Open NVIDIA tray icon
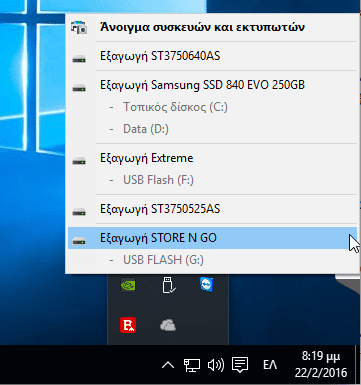361x385 pixels. click(x=128, y=285)
